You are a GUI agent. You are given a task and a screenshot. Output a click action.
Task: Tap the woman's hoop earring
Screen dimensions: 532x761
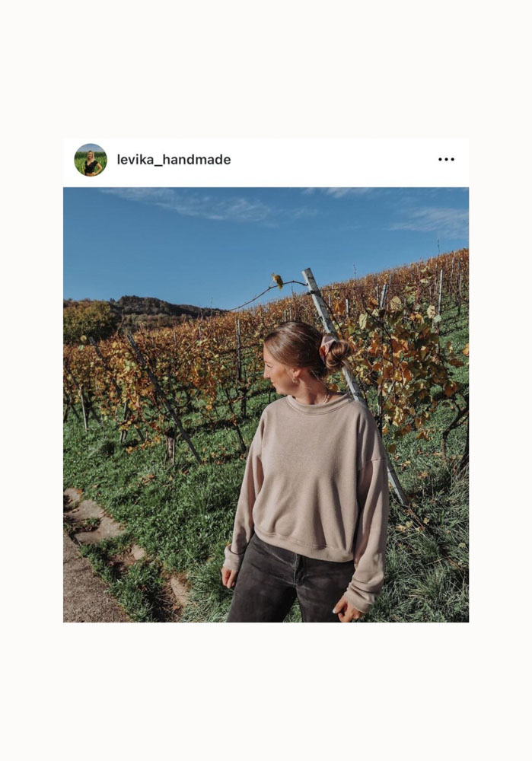coord(295,380)
